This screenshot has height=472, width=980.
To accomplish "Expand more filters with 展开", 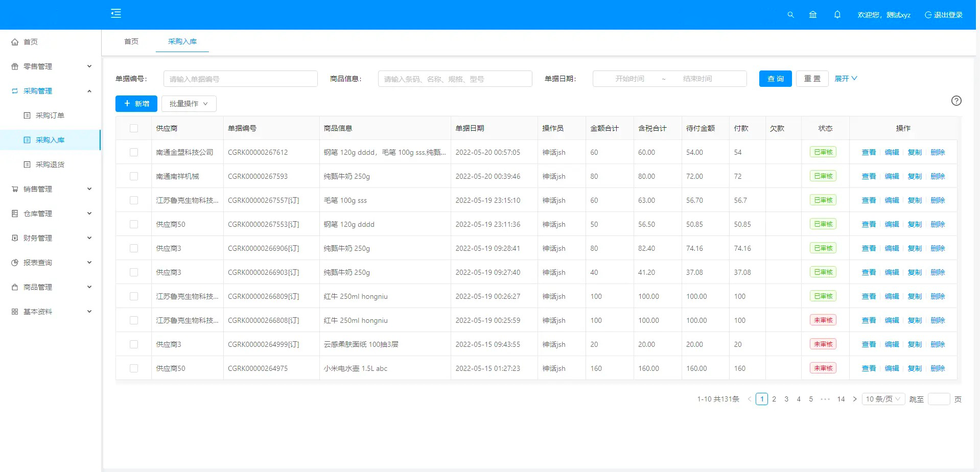I will pyautogui.click(x=846, y=79).
